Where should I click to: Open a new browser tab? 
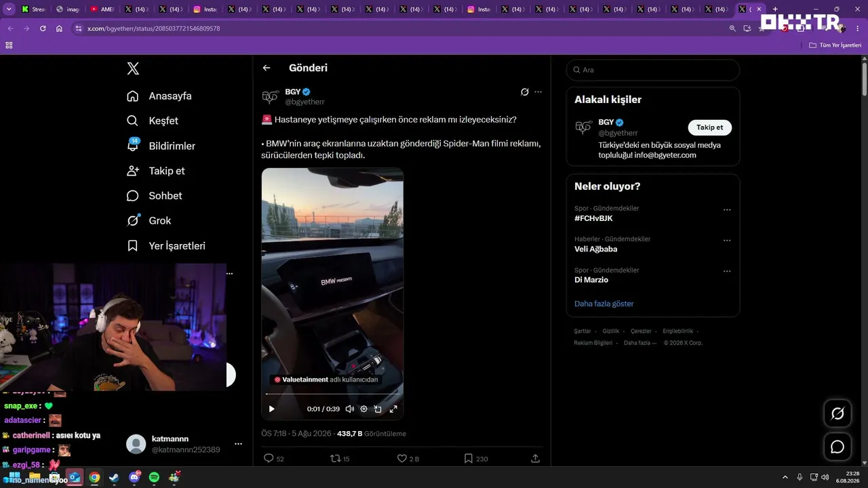(775, 9)
